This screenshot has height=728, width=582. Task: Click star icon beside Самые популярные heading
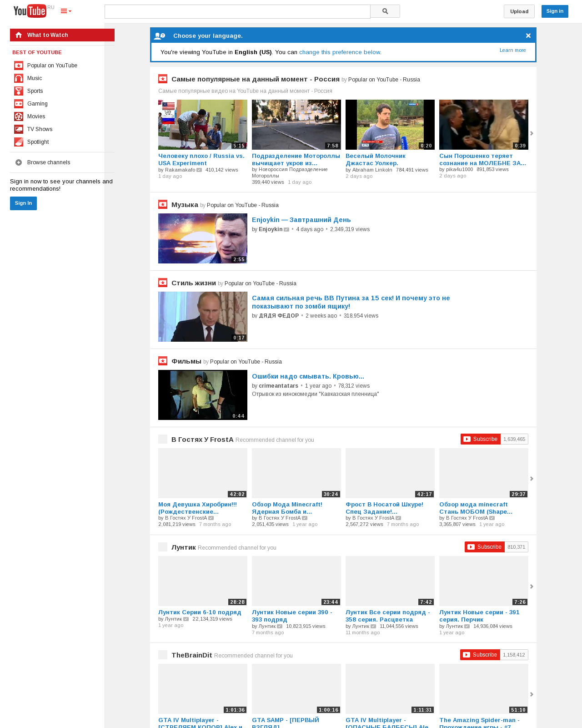coord(163,79)
